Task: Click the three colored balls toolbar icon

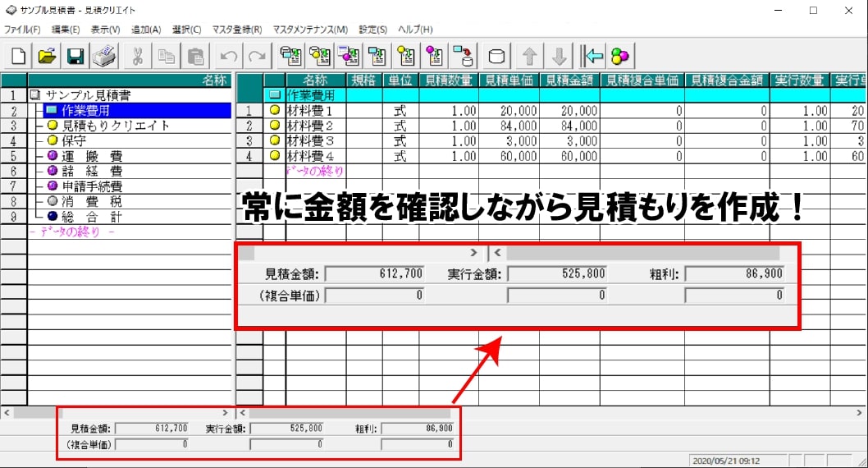Action: click(620, 56)
